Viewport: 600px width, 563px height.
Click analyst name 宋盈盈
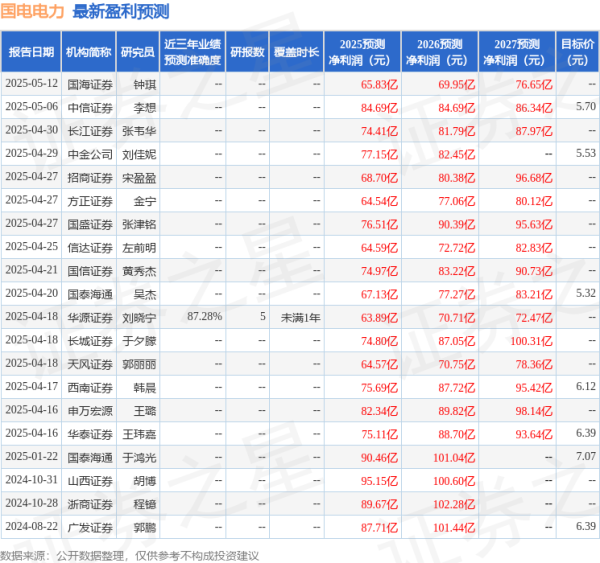click(x=139, y=178)
